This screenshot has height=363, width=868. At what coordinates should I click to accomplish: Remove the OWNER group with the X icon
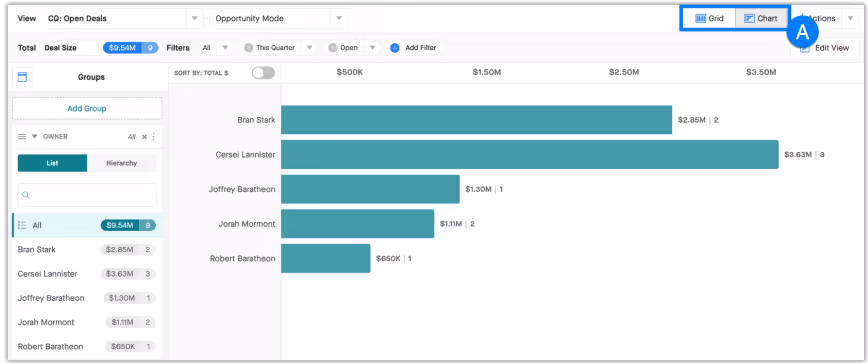144,137
